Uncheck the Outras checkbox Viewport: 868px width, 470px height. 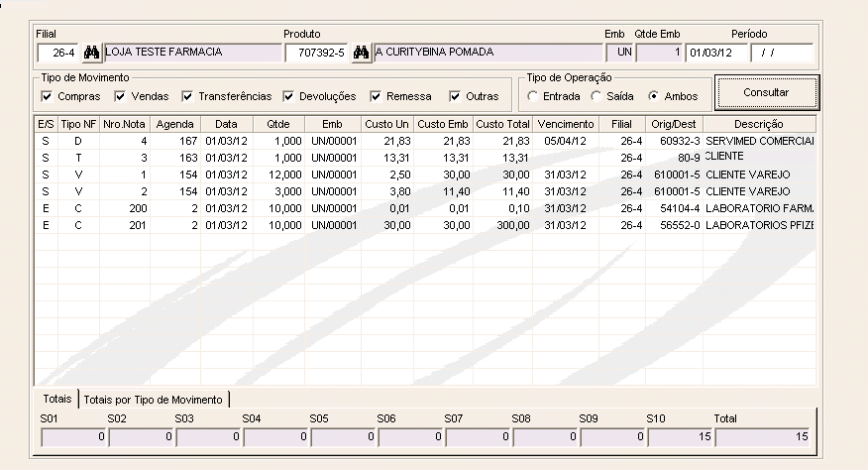click(455, 96)
